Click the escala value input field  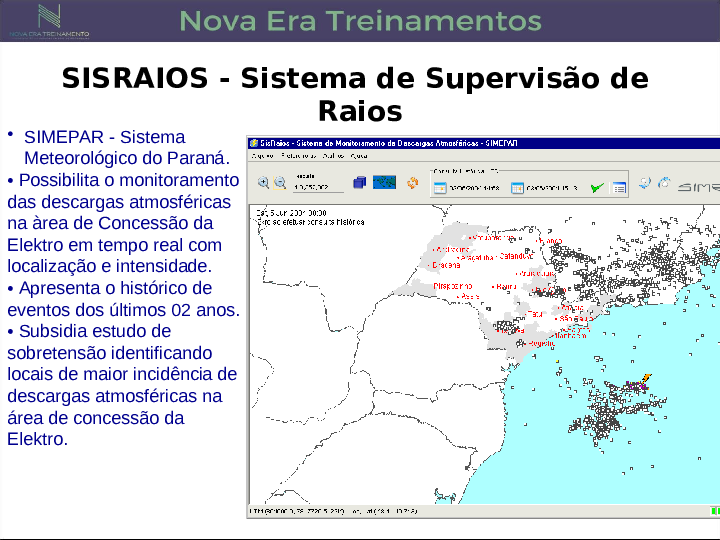318,187
